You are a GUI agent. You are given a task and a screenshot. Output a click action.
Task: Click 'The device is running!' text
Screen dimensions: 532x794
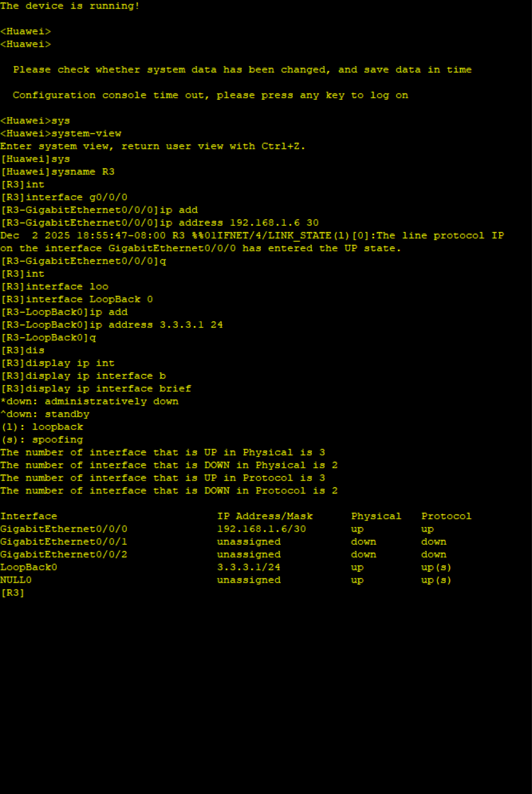[x=70, y=6]
